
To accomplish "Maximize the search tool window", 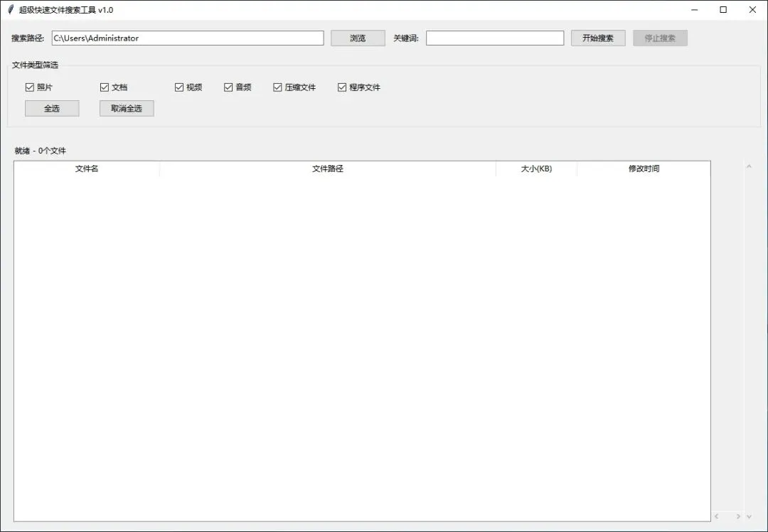I will point(723,10).
